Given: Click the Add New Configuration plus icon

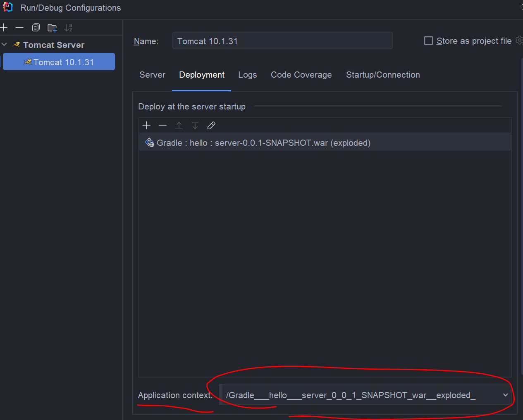Looking at the screenshot, I should tap(4, 28).
